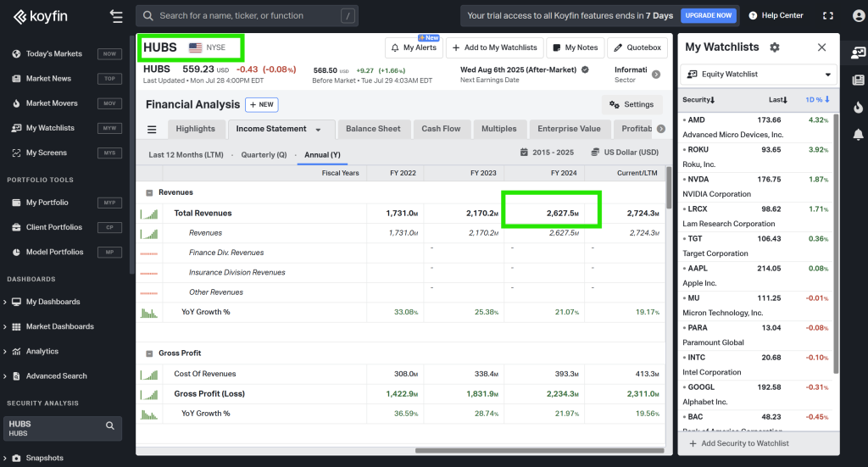Click the UPGRADE NOW button

(x=708, y=16)
